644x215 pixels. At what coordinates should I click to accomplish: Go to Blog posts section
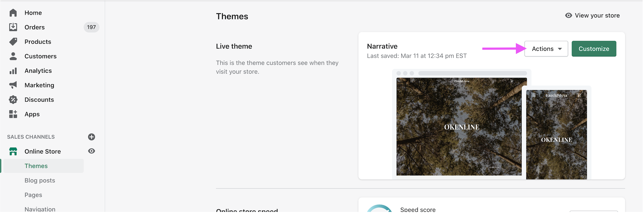click(40, 180)
